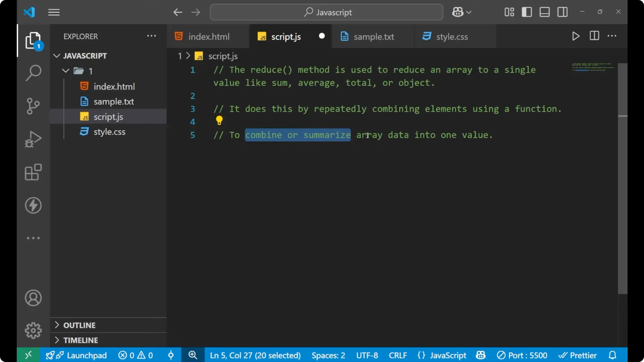The width and height of the screenshot is (644, 362).
Task: Collapse the JAVASCRIPT folder in Explorer
Action: click(56, 56)
